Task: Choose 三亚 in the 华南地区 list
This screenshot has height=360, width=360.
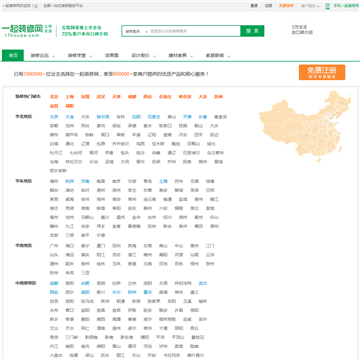Action: (85, 273)
